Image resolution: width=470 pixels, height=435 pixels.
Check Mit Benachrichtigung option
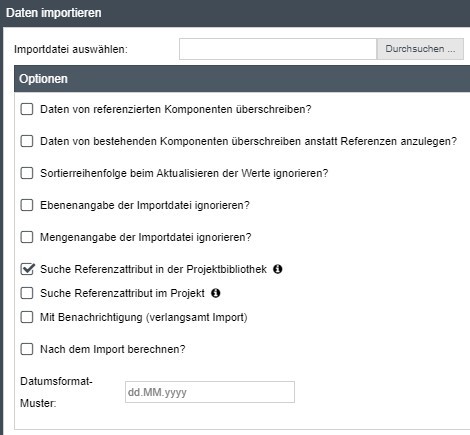(x=27, y=317)
